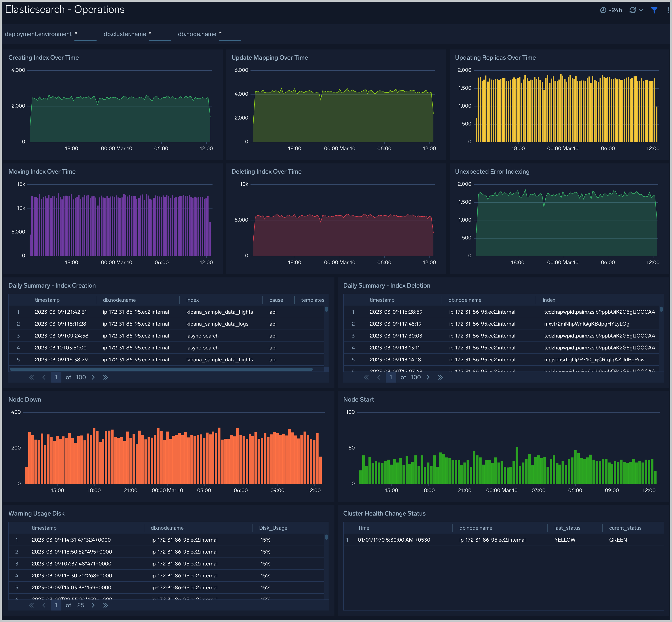This screenshot has height=622, width=672.
Task: Click the Warning Usage Disk table vertical scrollbar
Action: tap(326, 537)
